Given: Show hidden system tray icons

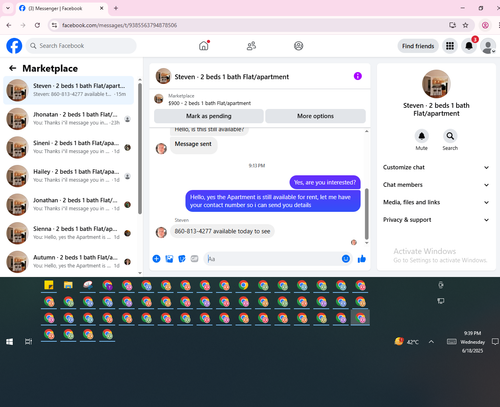Looking at the screenshot, I should point(431,342).
